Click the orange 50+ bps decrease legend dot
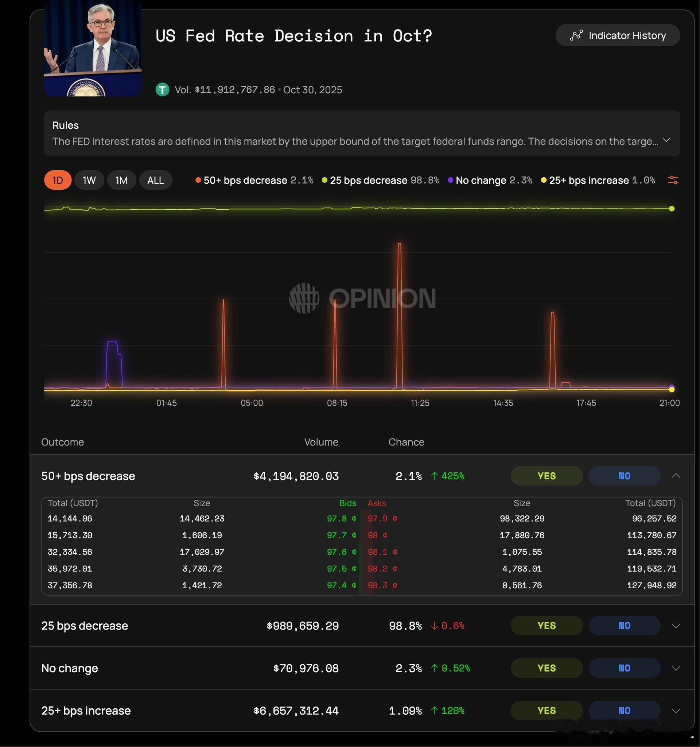Image resolution: width=700 pixels, height=747 pixels. (198, 180)
